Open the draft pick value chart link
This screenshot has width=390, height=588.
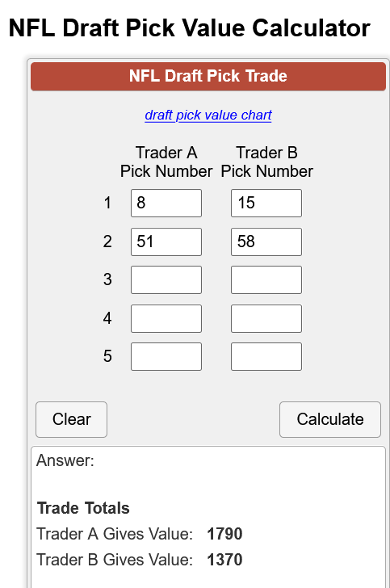pos(208,115)
